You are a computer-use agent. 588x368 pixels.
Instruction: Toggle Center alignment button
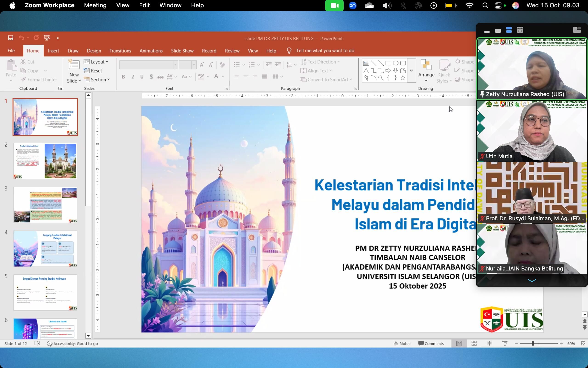tap(246, 77)
